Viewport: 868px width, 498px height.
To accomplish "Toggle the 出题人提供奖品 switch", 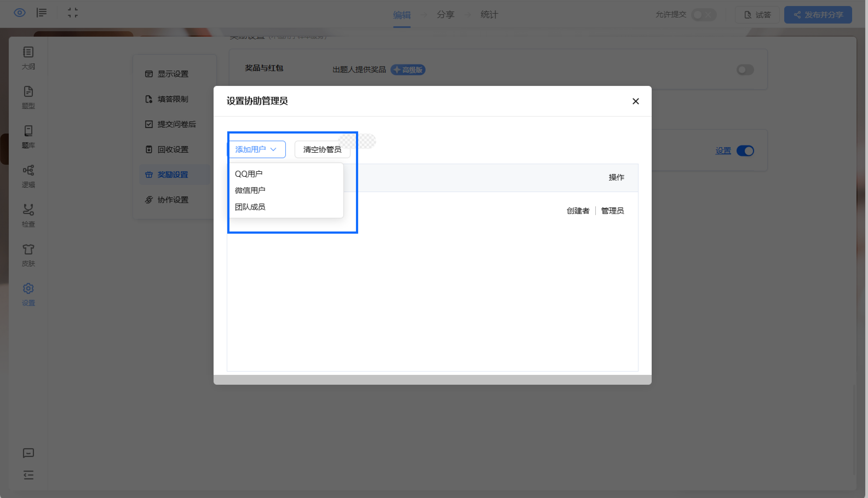I will point(745,70).
